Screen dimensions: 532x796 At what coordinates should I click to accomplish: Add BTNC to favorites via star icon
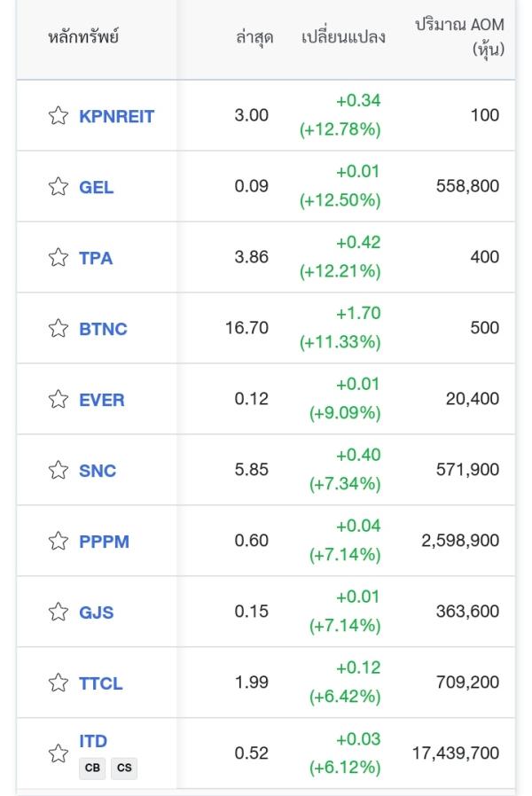coord(59,328)
